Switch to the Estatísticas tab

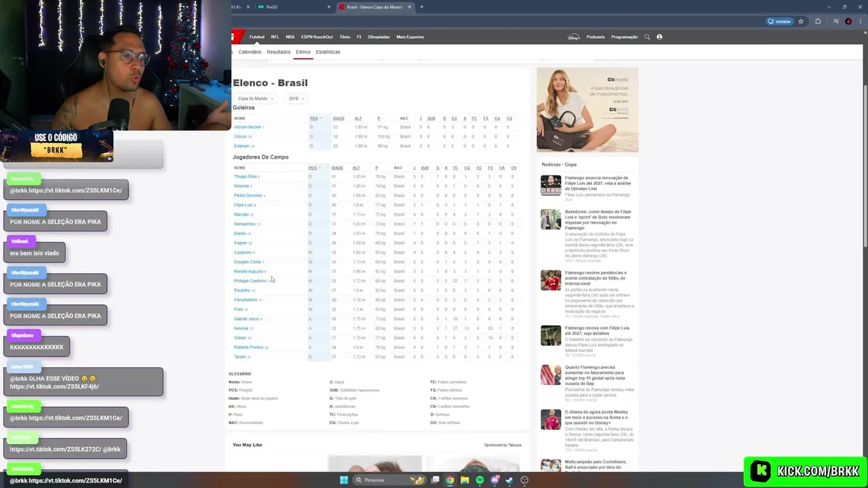(x=328, y=52)
